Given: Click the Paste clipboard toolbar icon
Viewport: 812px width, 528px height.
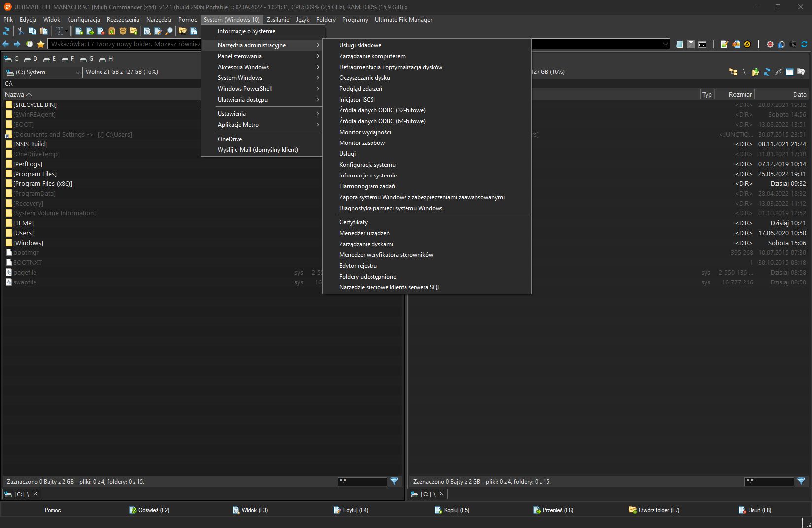Looking at the screenshot, I should [44, 31].
